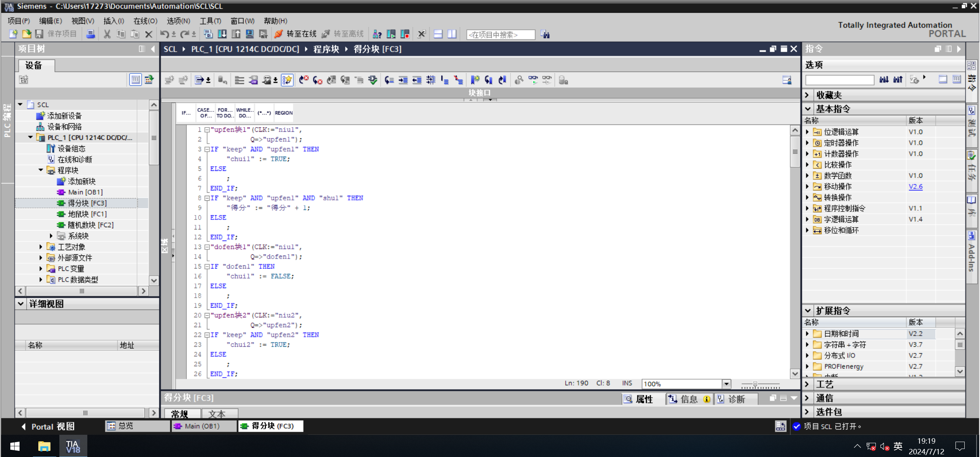Open the 属性 inspector tab
The height and width of the screenshot is (457, 980).
(639, 399)
